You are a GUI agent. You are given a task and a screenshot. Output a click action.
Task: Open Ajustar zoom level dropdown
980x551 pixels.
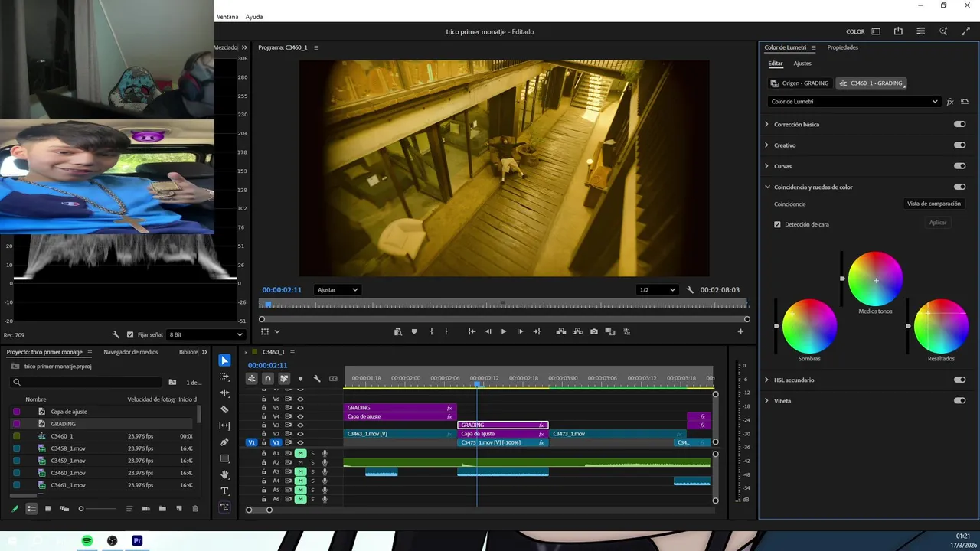click(x=338, y=290)
